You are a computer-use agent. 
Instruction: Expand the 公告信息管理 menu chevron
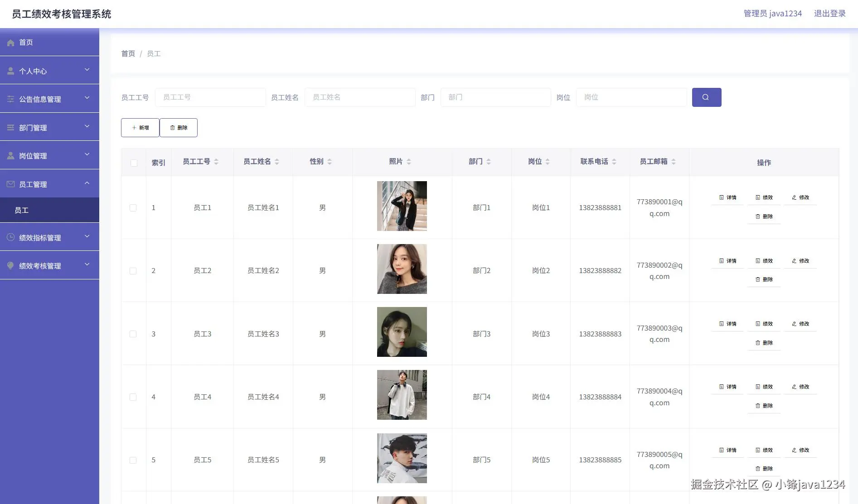[x=87, y=98]
